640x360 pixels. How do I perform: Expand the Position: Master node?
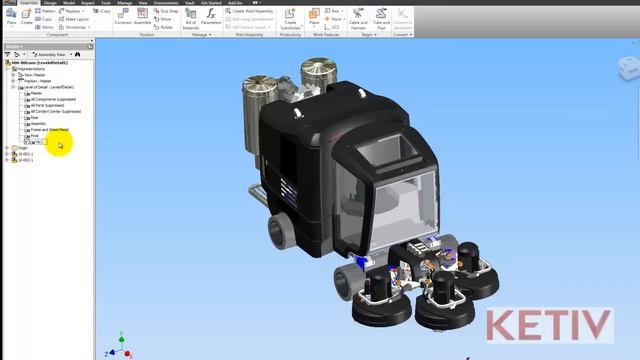pos(13,81)
